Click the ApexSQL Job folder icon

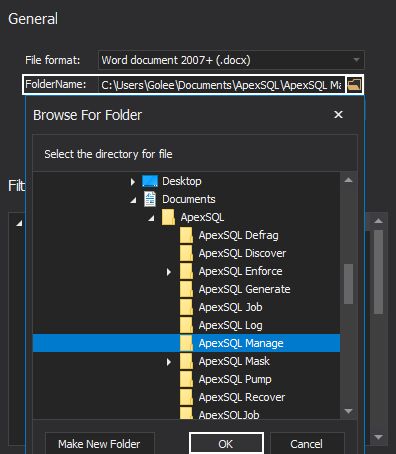(x=186, y=307)
